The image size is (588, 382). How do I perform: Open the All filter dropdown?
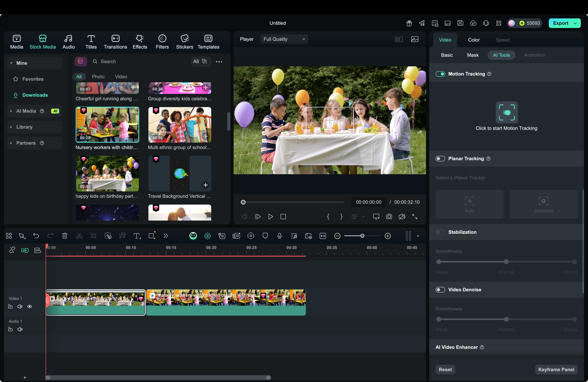click(201, 62)
